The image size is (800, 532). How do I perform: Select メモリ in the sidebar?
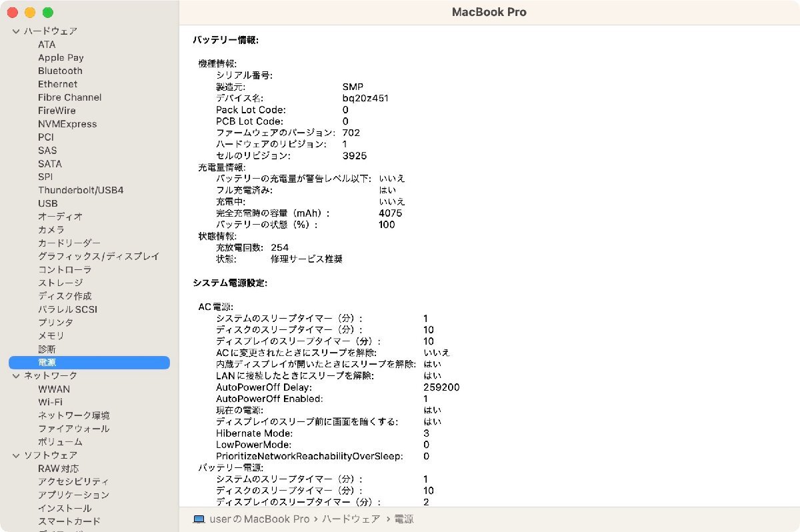(51, 336)
